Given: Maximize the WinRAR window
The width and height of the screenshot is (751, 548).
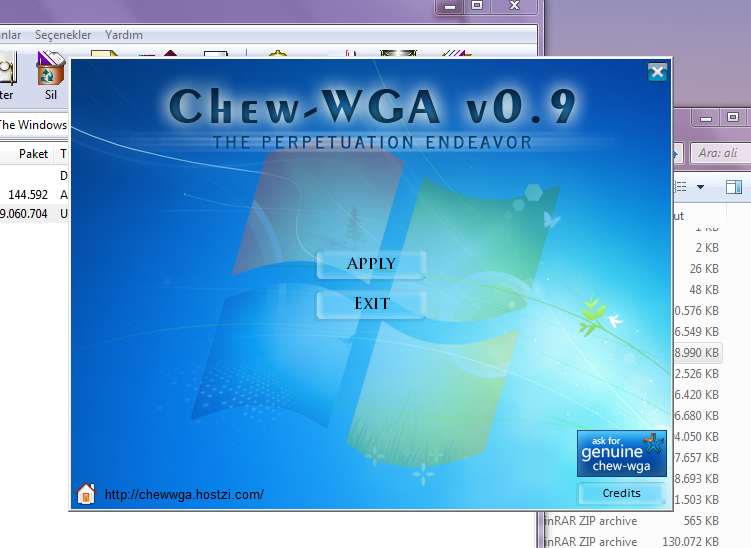Looking at the screenshot, I should (477, 6).
